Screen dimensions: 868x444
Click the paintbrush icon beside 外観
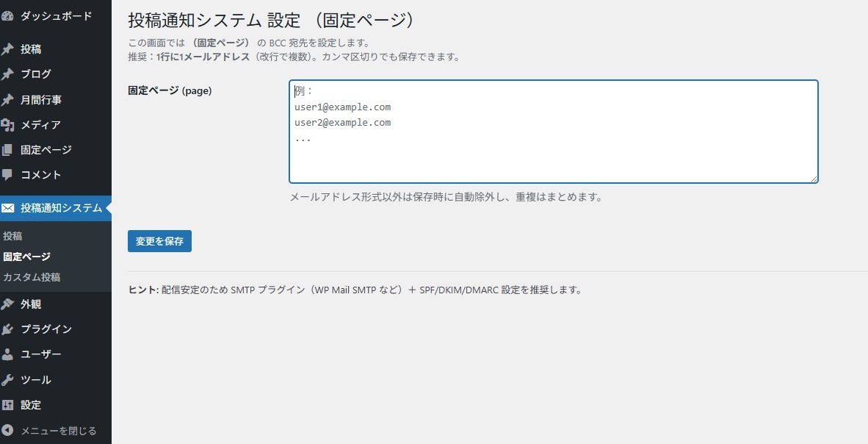[7, 304]
